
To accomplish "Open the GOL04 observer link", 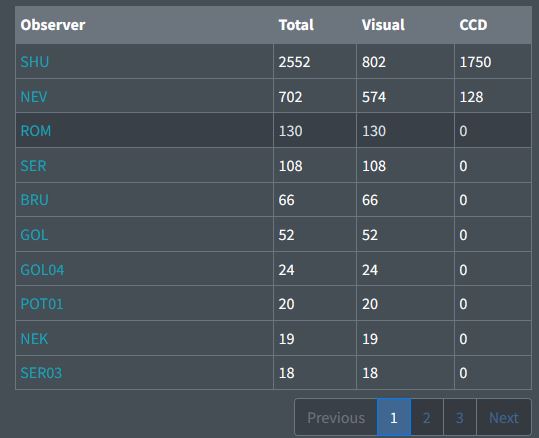I will 42,270.
